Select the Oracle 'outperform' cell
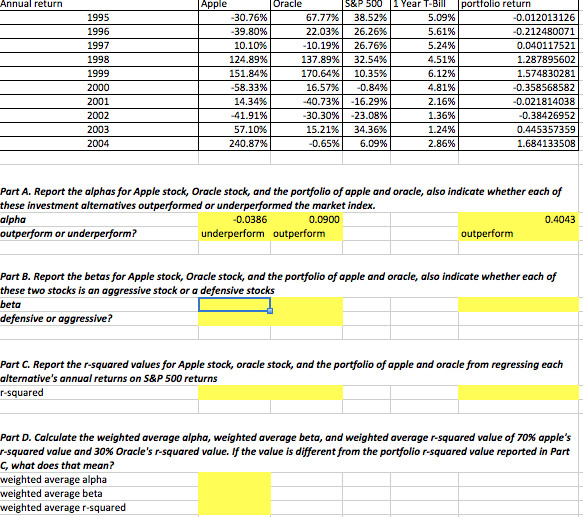The height and width of the screenshot is (517, 583). pyautogui.click(x=306, y=234)
